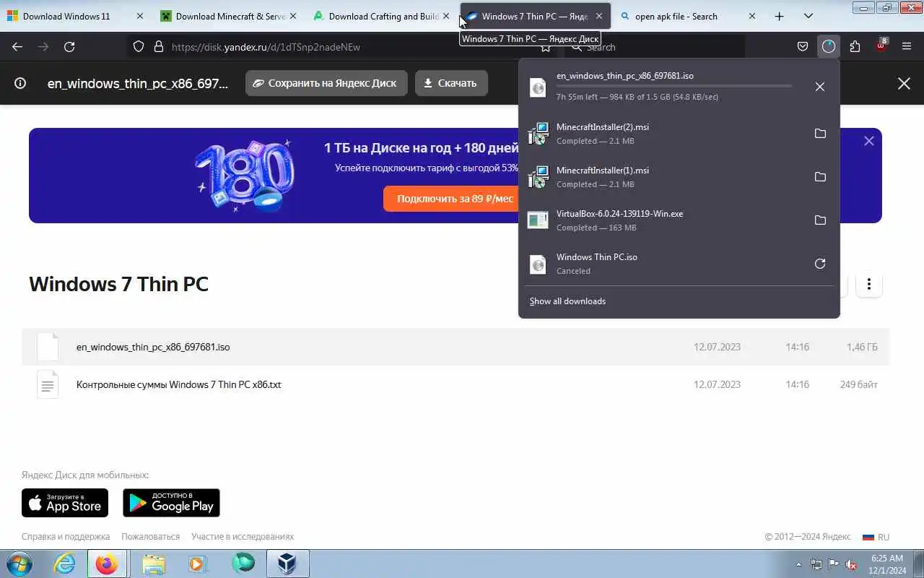The width and height of the screenshot is (924, 578).
Task: Open the extensions puzzle icon
Action: tap(855, 46)
